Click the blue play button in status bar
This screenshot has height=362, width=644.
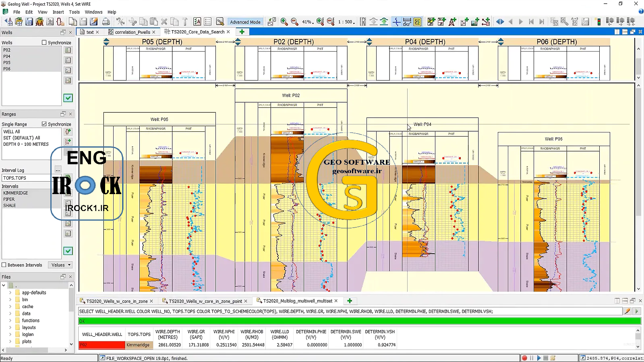539,358
